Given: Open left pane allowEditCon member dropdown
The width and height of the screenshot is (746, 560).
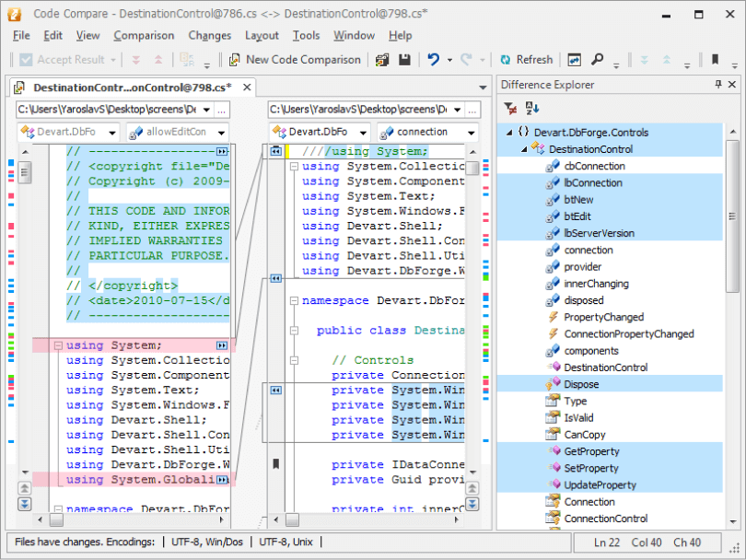Looking at the screenshot, I should (x=221, y=133).
